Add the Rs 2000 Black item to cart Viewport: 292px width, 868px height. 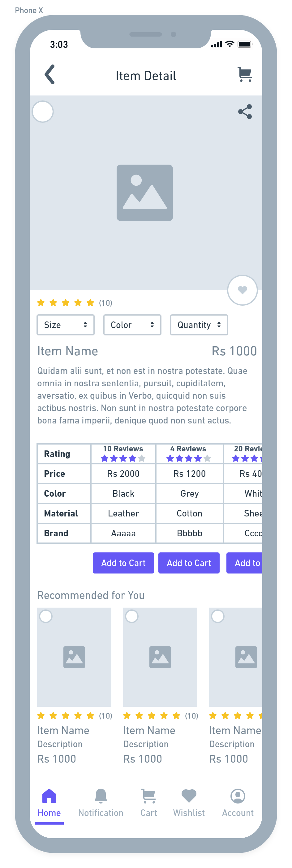click(123, 563)
